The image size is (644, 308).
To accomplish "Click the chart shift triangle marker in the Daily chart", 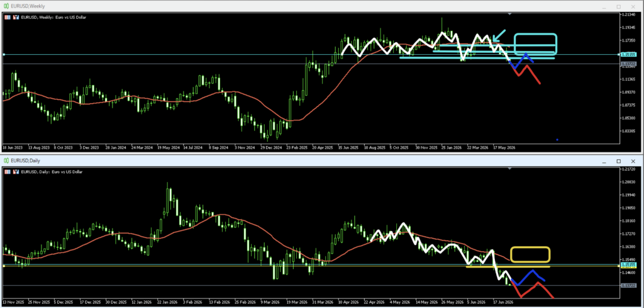I will (x=509, y=168).
